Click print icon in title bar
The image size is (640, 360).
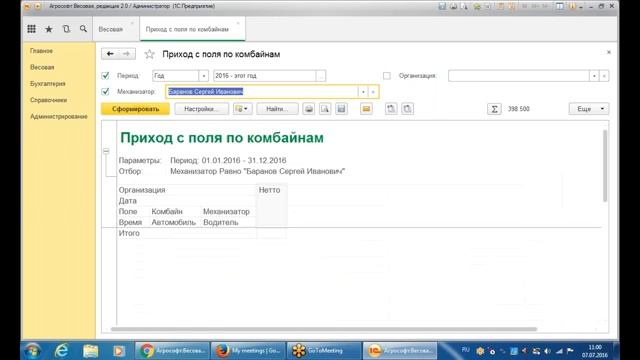(x=453, y=6)
